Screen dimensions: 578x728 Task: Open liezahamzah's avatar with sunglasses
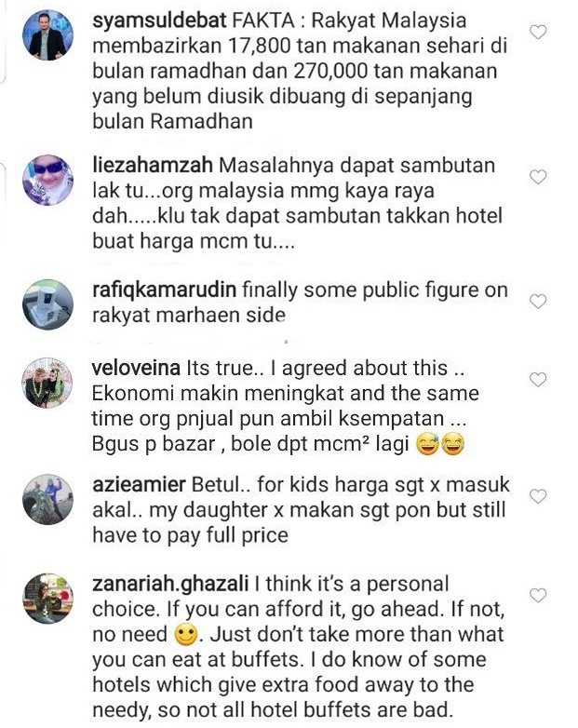tap(47, 181)
